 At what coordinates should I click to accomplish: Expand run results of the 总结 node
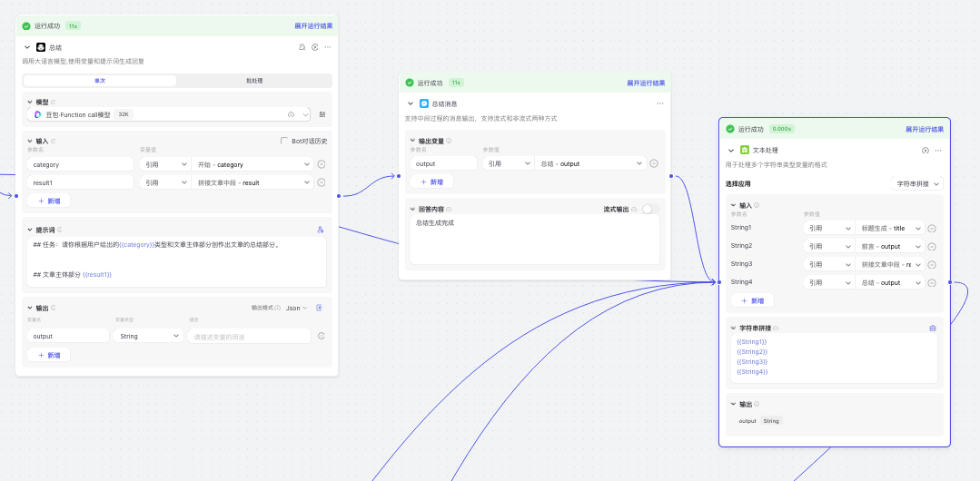[x=313, y=26]
